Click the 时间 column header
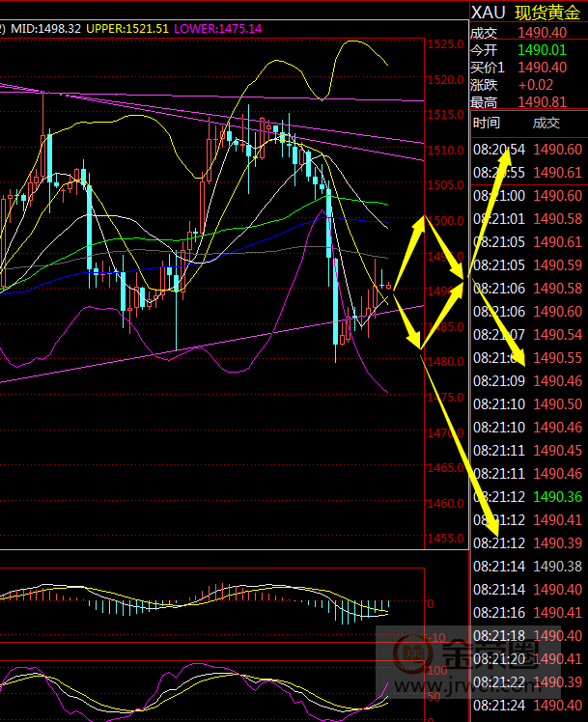 (487, 124)
